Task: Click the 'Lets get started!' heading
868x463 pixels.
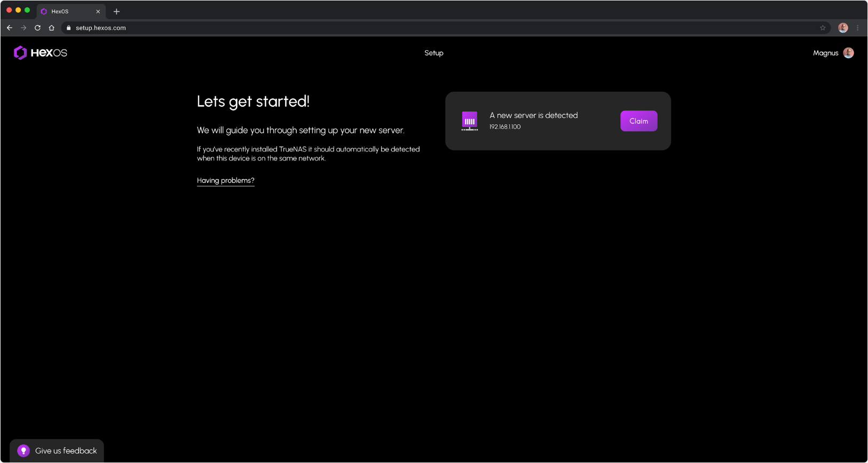Action: click(x=253, y=101)
